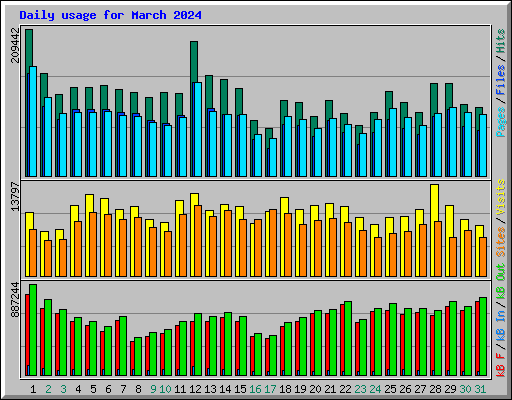
Task: Click the 'Daily usage for March 2024' title
Action: pyautogui.click(x=110, y=15)
